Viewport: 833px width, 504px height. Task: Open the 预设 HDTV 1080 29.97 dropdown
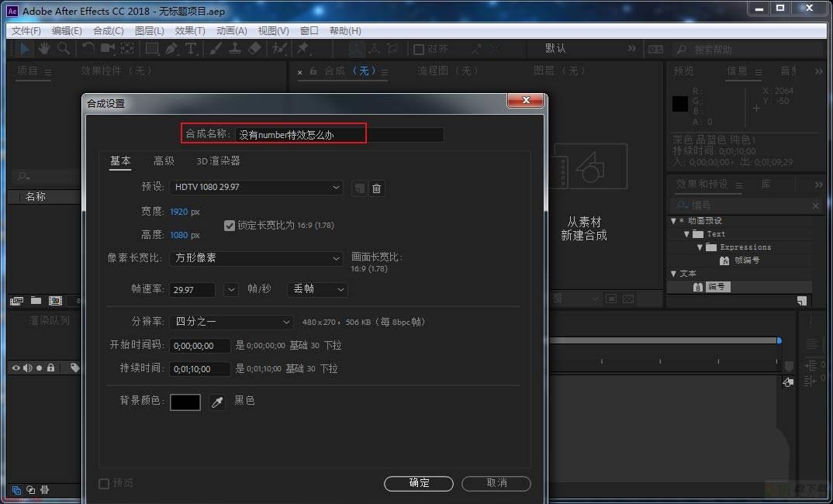point(256,188)
